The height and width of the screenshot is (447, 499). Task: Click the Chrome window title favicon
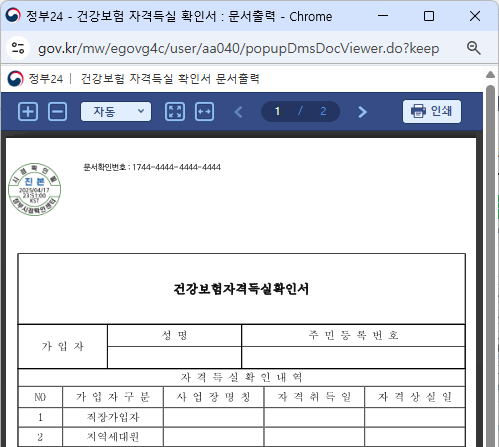pos(13,15)
